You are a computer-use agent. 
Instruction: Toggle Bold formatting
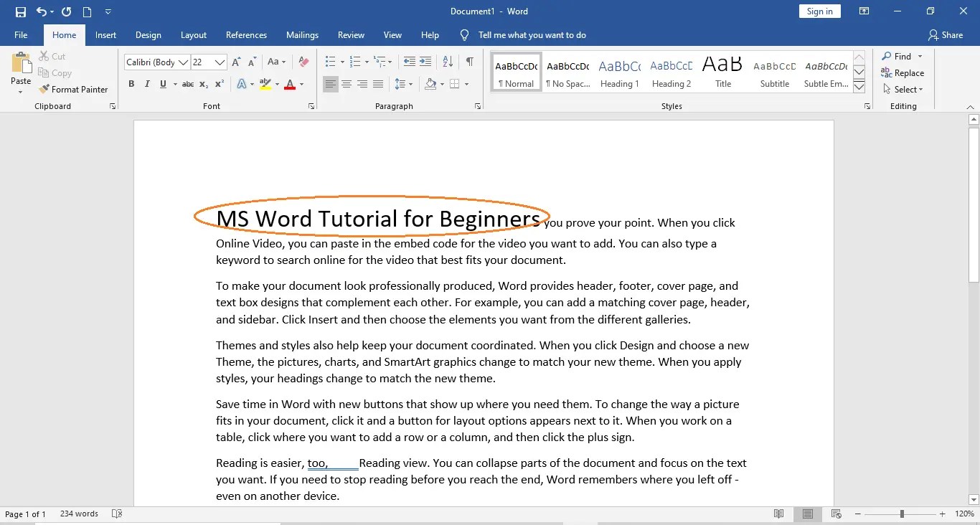coord(131,85)
